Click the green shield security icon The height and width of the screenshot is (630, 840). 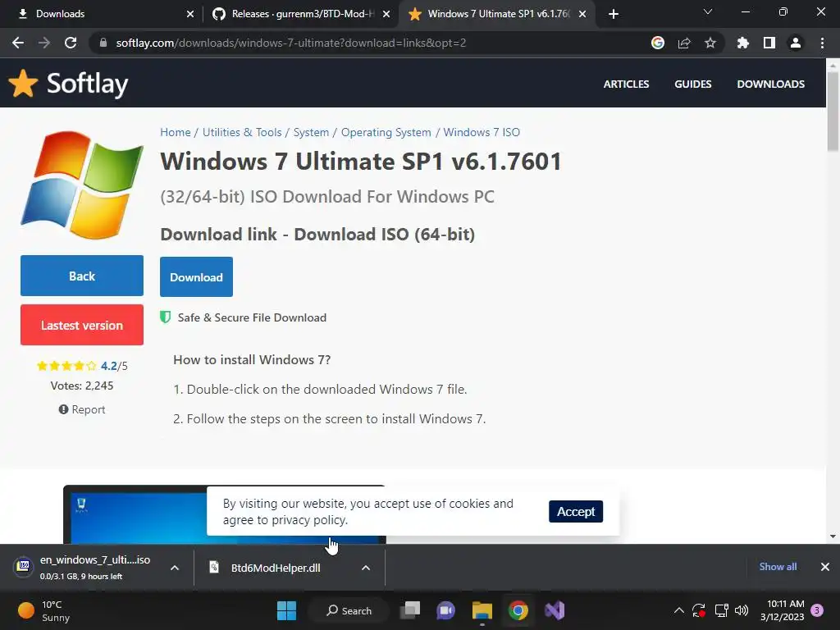(166, 317)
